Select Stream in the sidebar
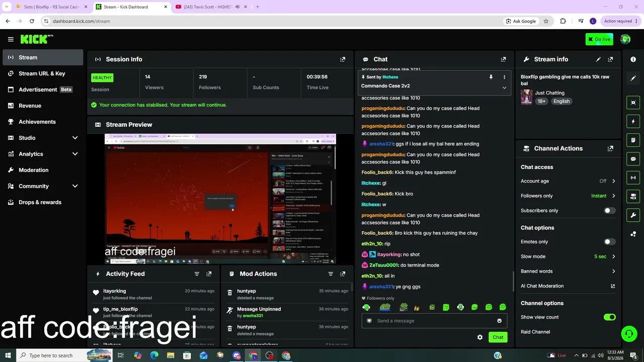 [43, 57]
